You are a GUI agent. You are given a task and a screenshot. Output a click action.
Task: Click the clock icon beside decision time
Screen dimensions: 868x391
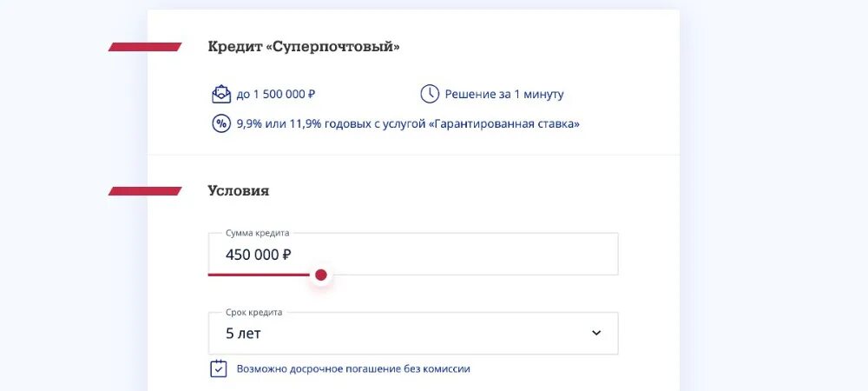[x=430, y=94]
